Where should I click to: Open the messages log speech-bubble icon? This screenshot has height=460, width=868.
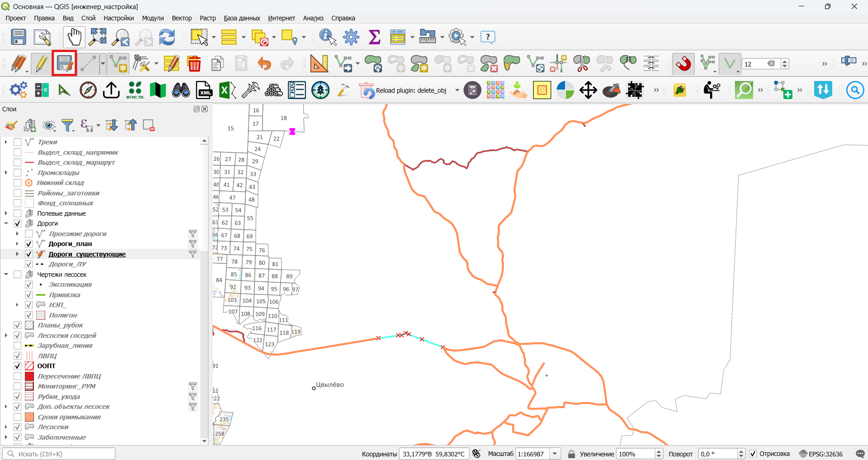(860, 454)
